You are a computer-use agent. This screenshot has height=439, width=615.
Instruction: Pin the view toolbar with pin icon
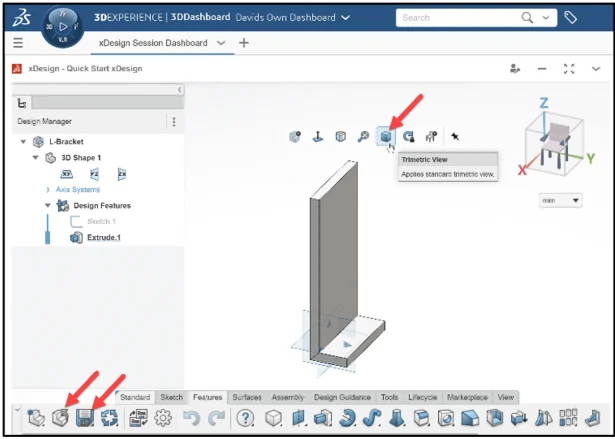(454, 137)
